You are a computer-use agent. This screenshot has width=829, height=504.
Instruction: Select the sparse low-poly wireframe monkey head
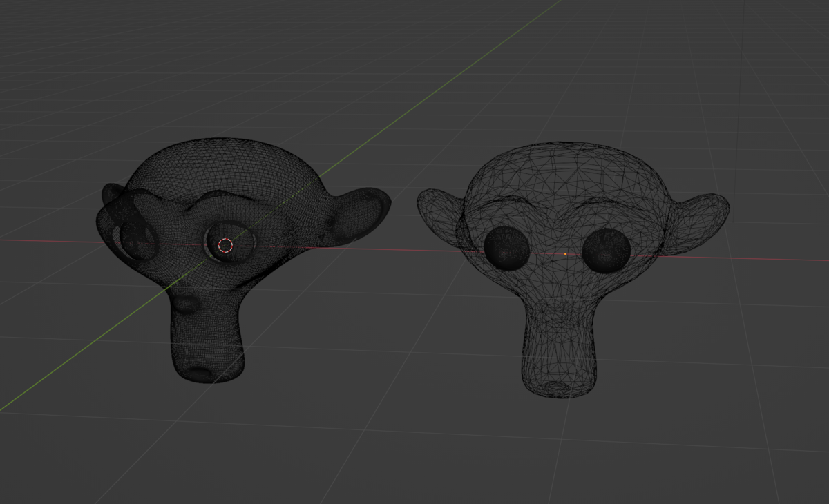573,269
